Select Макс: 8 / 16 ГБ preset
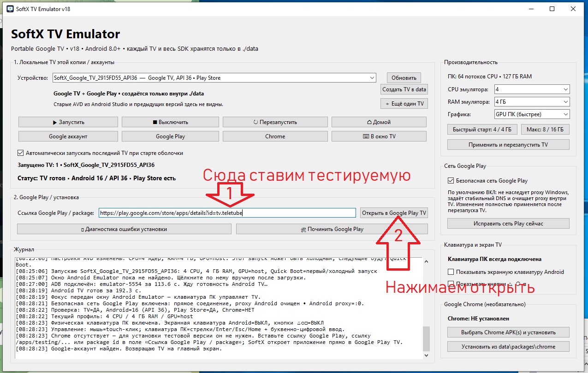 tap(545, 130)
